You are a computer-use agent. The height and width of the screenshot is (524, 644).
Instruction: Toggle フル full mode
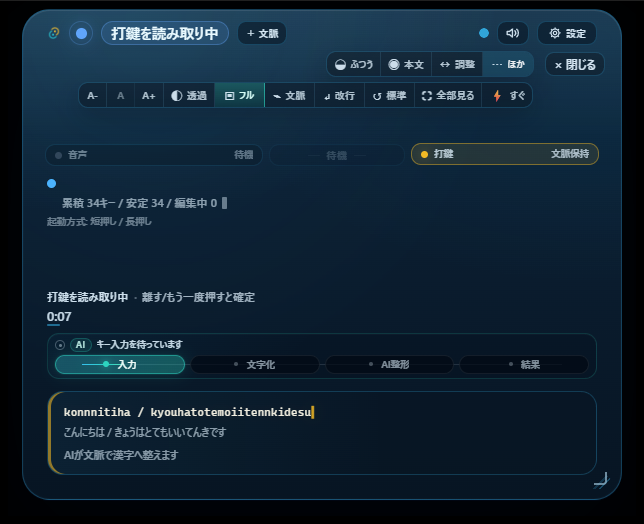click(239, 96)
